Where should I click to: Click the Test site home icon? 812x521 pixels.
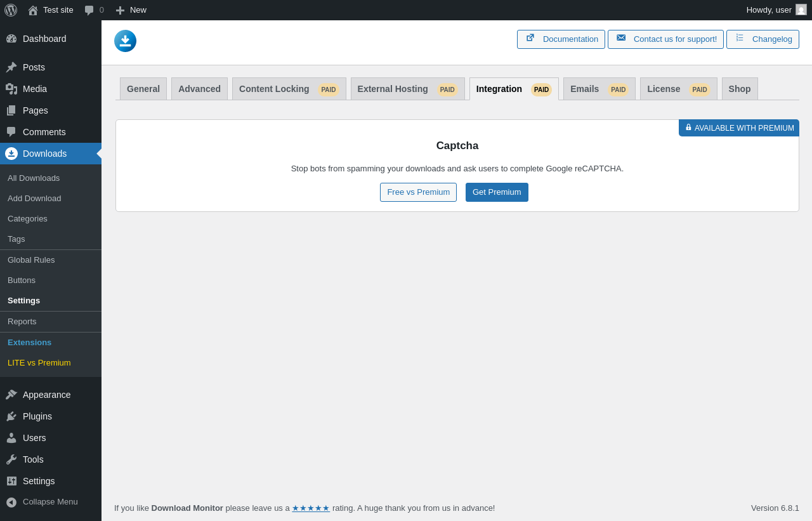(x=33, y=10)
